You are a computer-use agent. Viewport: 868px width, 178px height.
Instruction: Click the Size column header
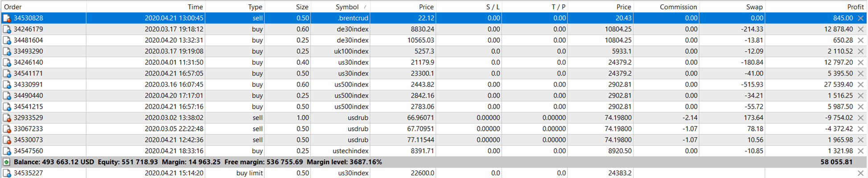pyautogui.click(x=302, y=7)
